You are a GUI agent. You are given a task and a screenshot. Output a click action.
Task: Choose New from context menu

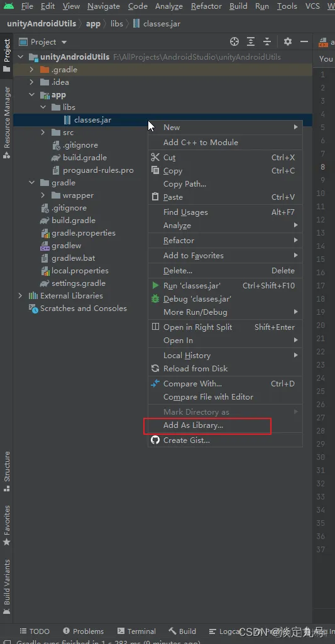[x=225, y=128]
